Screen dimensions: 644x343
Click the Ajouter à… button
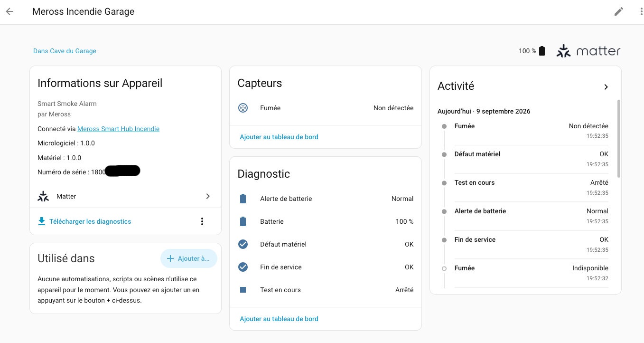(189, 258)
